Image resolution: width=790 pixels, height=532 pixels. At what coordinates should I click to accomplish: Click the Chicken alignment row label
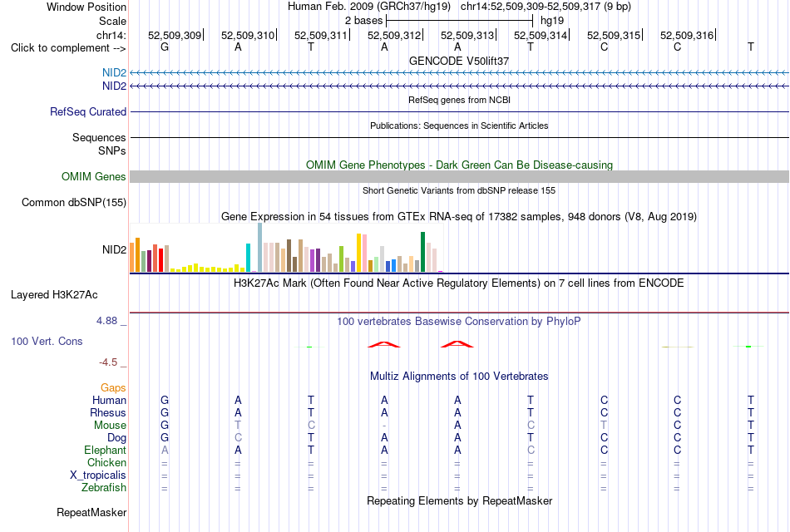[x=106, y=462]
